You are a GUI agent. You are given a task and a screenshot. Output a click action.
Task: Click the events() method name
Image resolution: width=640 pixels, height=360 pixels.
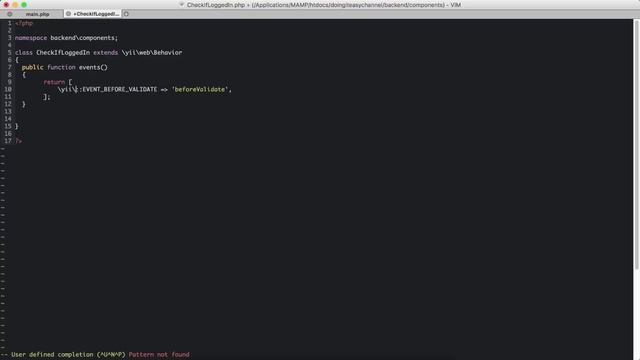click(93, 67)
